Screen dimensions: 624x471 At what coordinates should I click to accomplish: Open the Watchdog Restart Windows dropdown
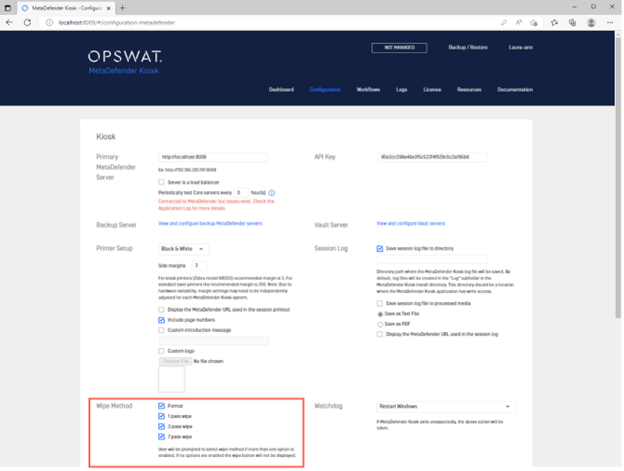(x=446, y=407)
